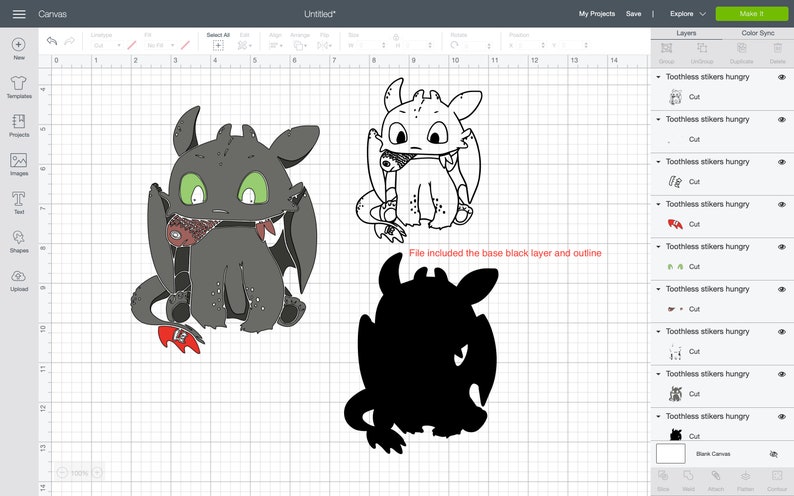This screenshot has height=496, width=794.
Task: Open the Shapes menu
Action: click(19, 241)
